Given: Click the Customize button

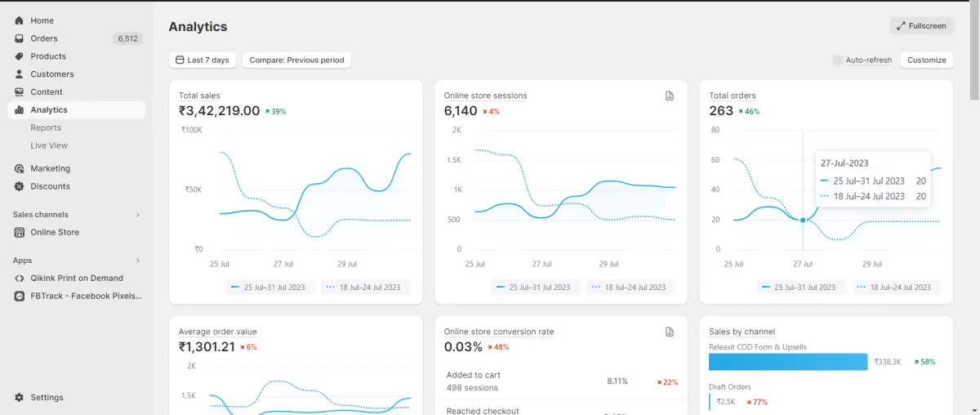Looking at the screenshot, I should pos(927,60).
